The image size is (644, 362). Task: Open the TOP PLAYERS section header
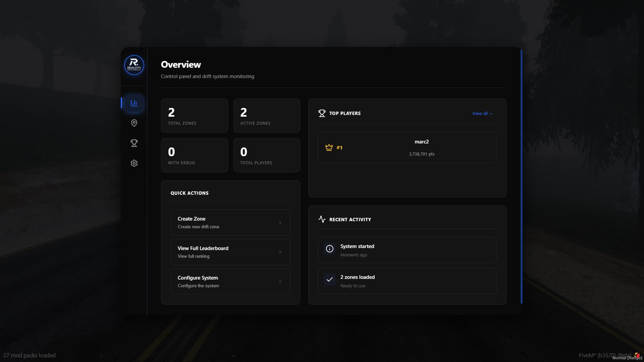(344, 113)
